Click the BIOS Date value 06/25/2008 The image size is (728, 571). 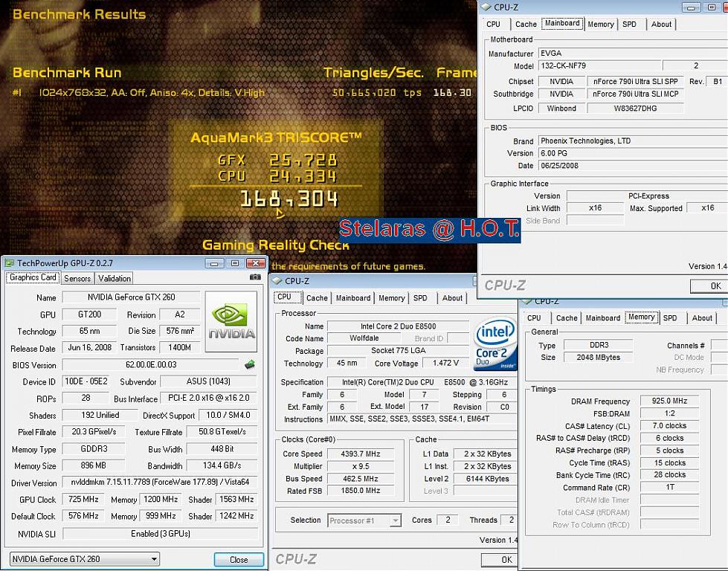[633, 166]
